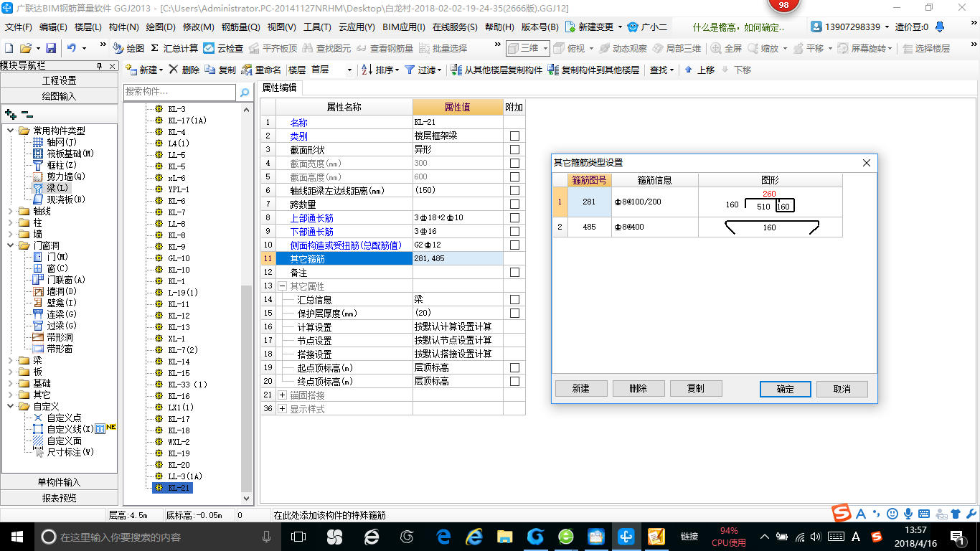
Task: Click 确定 in 其它箍筋类型设置 dialog
Action: click(x=786, y=389)
